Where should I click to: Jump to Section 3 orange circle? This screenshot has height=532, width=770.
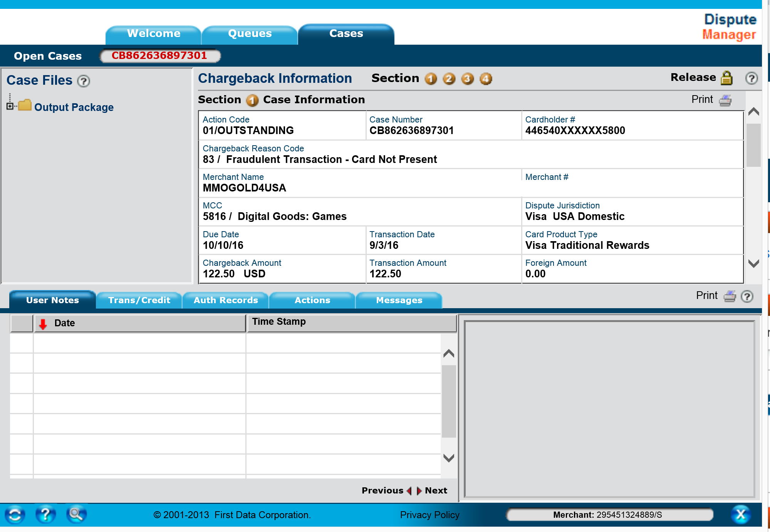click(x=468, y=79)
